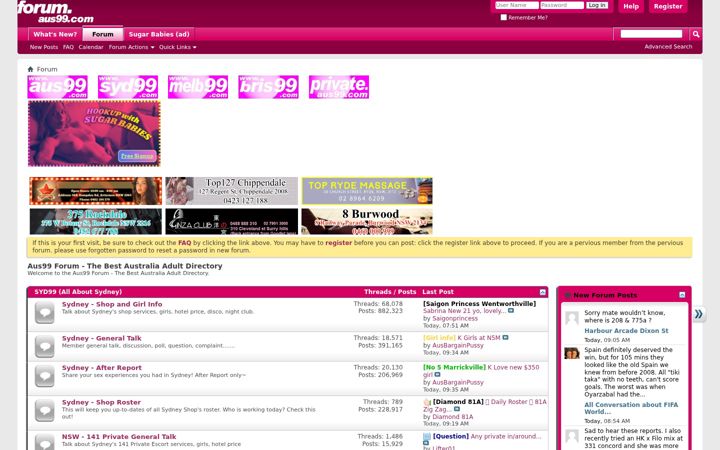This screenshot has width=720, height=450.
Task: Open the Sydney - General Talk forum
Action: (101, 338)
